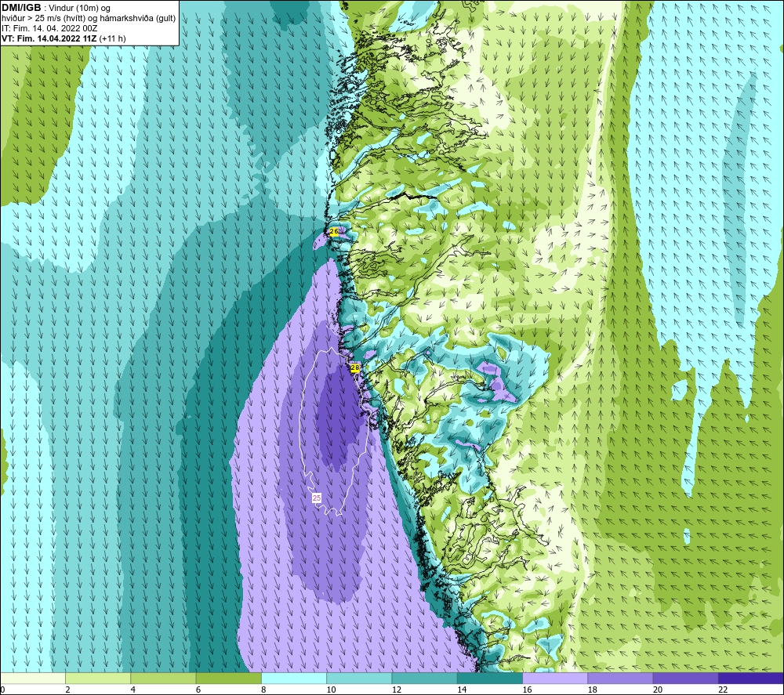
Task: Click the 'hviður > 25 m/s' description line
Action: (89, 19)
